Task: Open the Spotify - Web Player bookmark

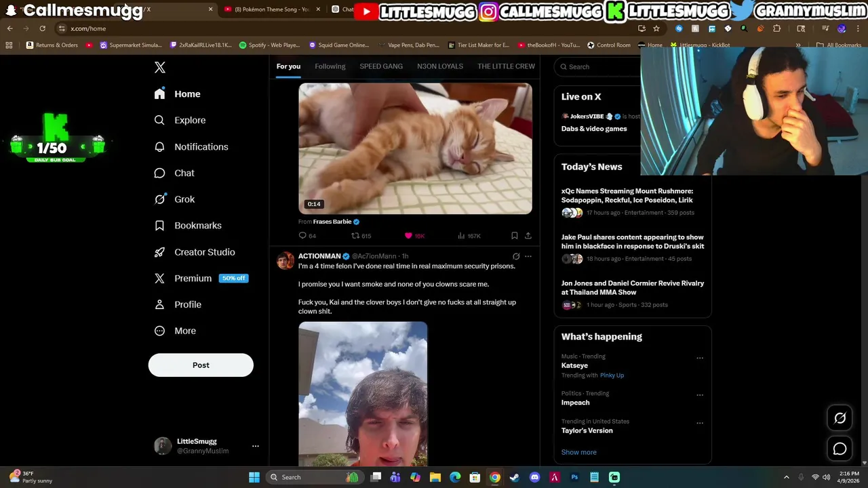Action: click(269, 45)
